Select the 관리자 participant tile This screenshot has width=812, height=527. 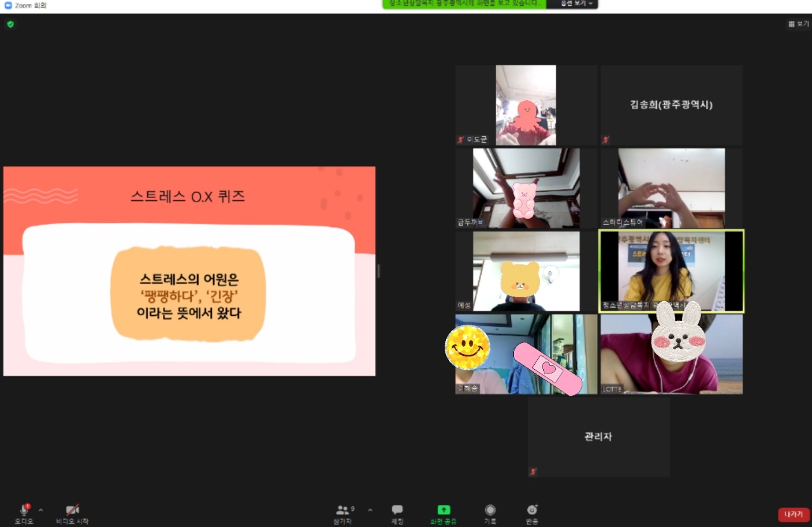pos(598,437)
